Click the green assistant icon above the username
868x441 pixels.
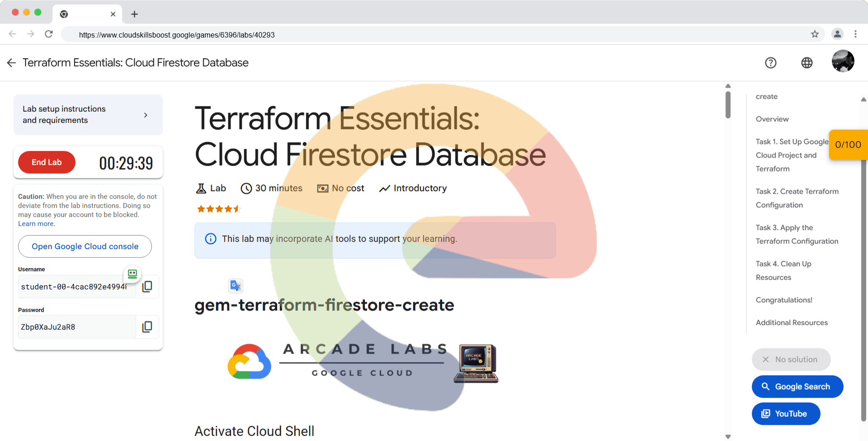pyautogui.click(x=132, y=274)
